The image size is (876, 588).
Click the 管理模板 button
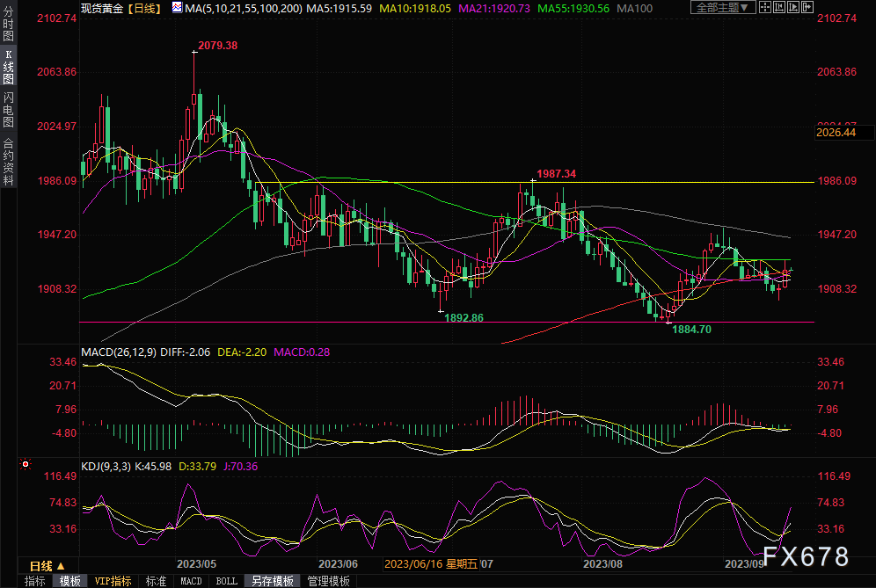329,581
